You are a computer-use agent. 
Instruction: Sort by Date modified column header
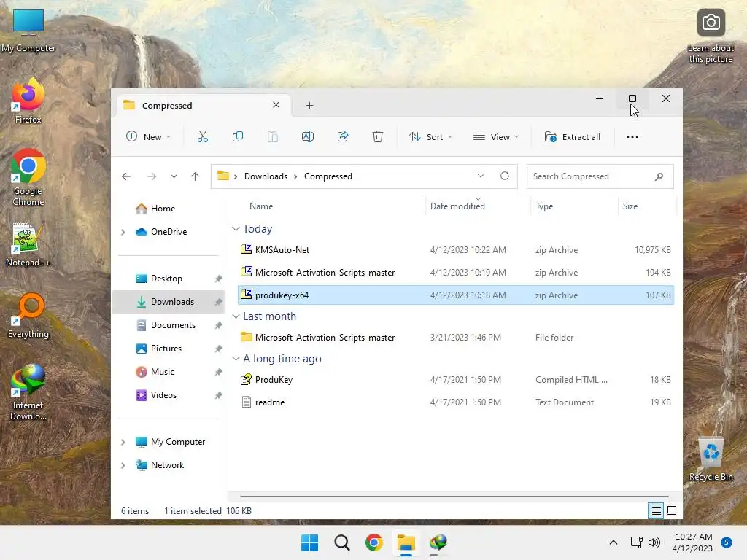click(457, 206)
